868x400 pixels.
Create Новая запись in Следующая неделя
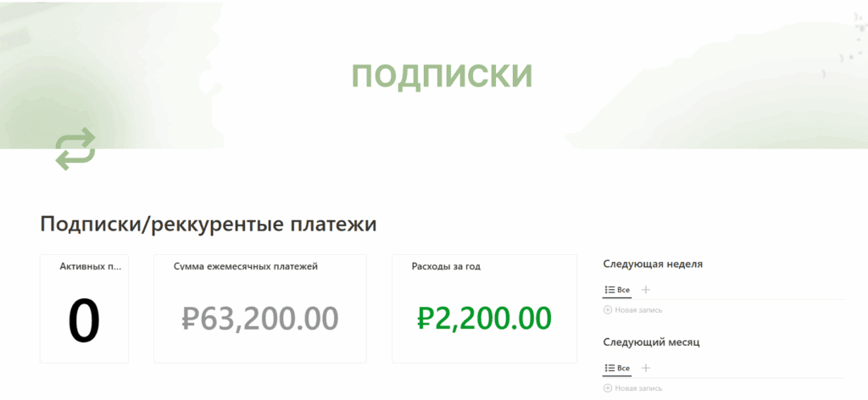tap(638, 310)
